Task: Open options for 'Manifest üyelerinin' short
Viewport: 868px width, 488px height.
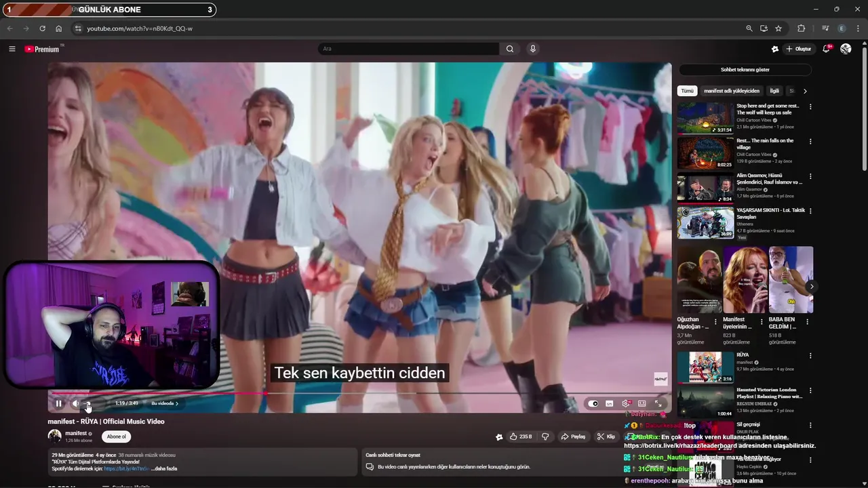Action: [761, 322]
